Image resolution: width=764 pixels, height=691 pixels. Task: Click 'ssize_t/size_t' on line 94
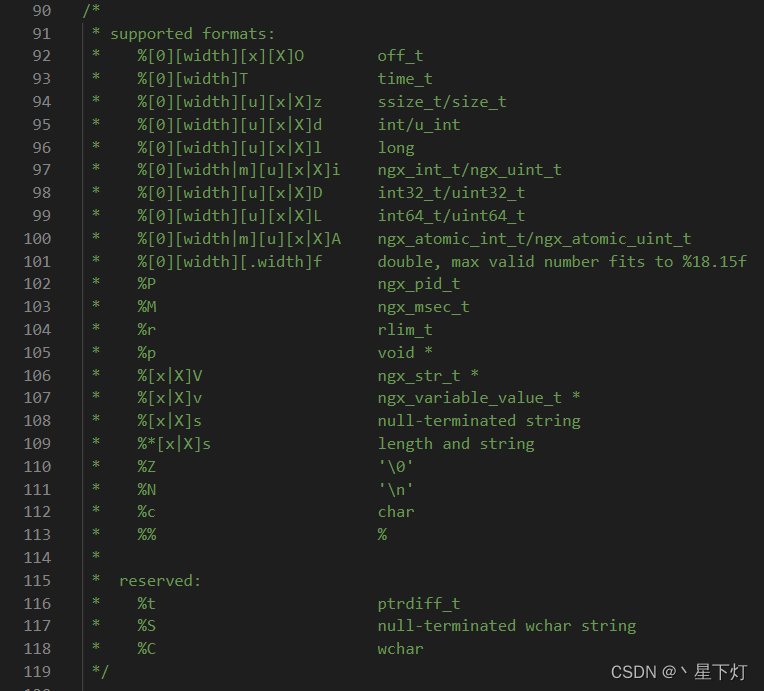tap(442, 102)
